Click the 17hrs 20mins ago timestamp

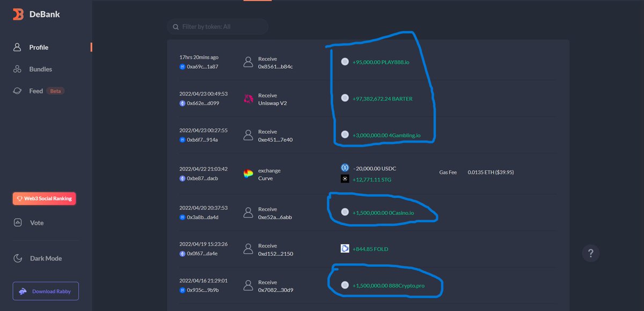(199, 57)
